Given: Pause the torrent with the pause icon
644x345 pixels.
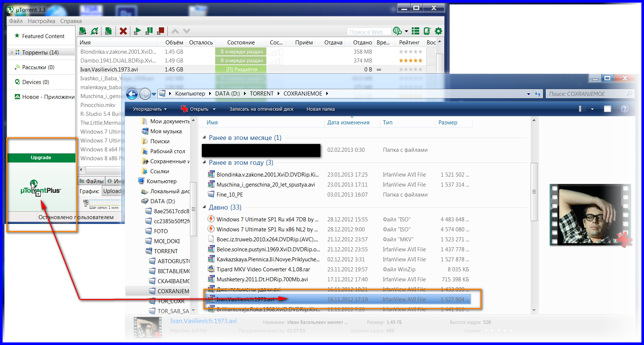Looking at the screenshot, I should [x=149, y=31].
